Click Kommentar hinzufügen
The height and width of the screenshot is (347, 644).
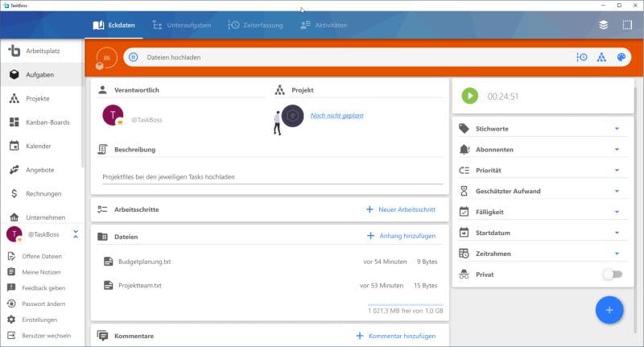click(x=396, y=336)
